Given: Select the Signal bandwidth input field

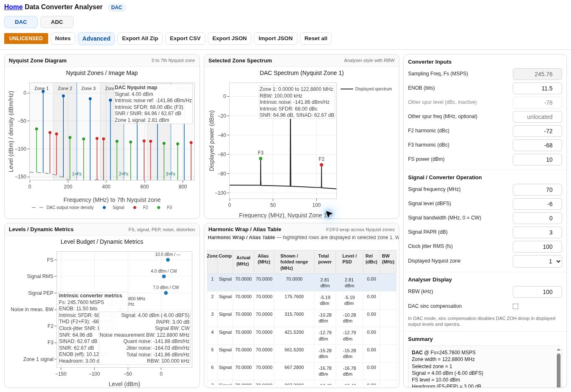Looking at the screenshot, I should pos(537,218).
